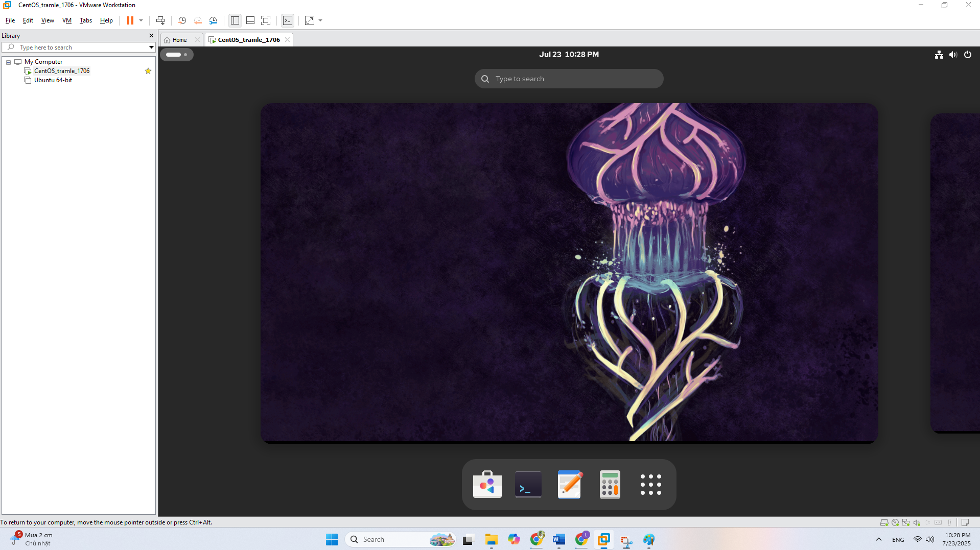The height and width of the screenshot is (550, 980).
Task: Open the Edit menu
Action: (28, 20)
